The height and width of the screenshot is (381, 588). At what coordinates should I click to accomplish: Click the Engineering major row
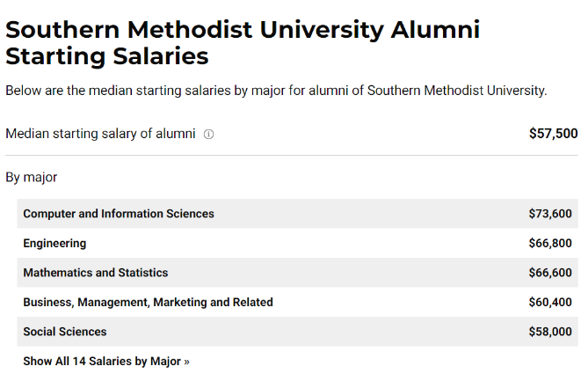click(297, 243)
